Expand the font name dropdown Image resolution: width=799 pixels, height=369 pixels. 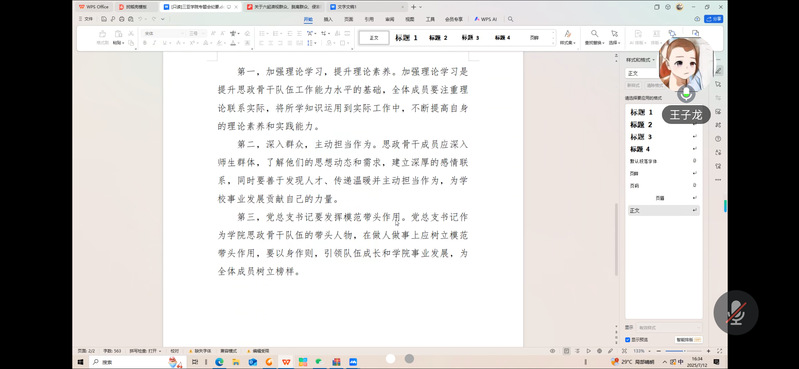pos(164,33)
